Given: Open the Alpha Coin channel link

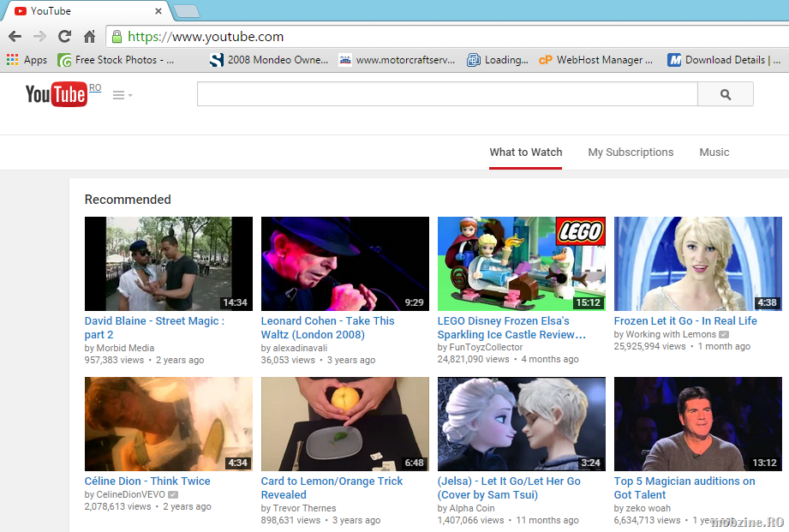Looking at the screenshot, I should [x=472, y=508].
